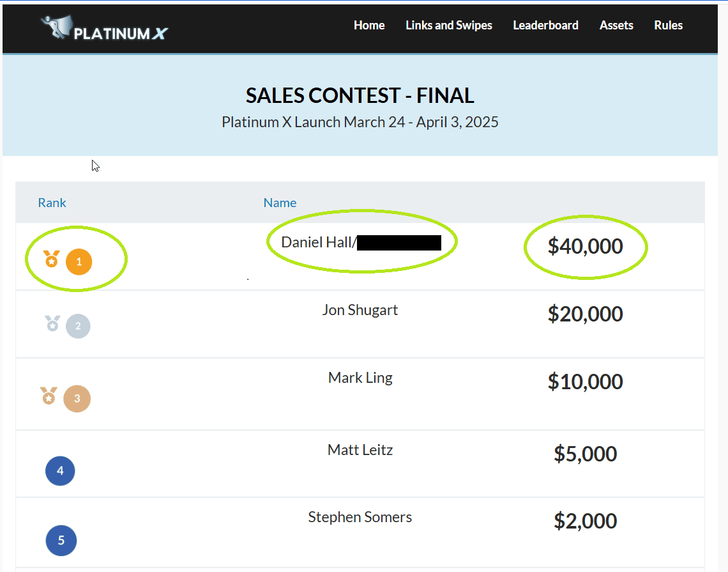Image resolution: width=728 pixels, height=572 pixels.
Task: Click the gold medal icon
Action: click(51, 259)
